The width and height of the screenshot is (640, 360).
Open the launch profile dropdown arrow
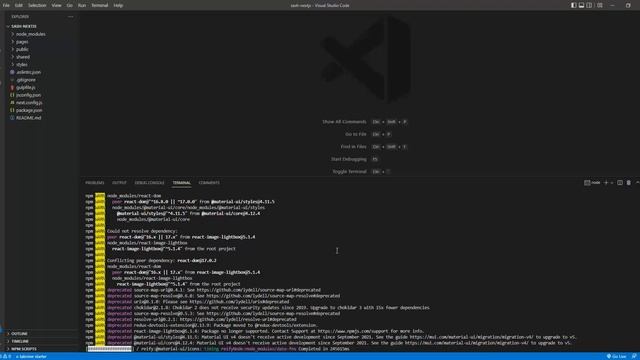click(612, 183)
